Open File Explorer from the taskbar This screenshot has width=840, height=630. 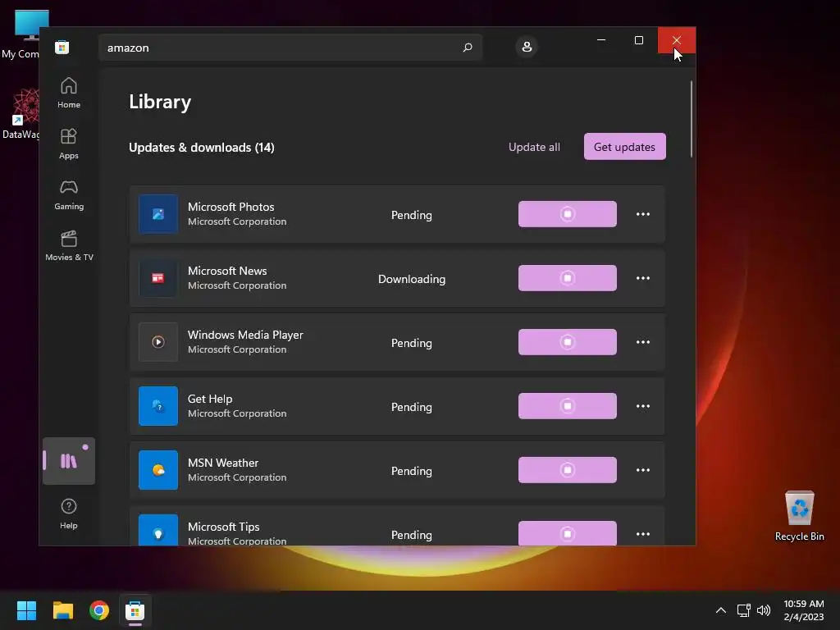tap(62, 610)
